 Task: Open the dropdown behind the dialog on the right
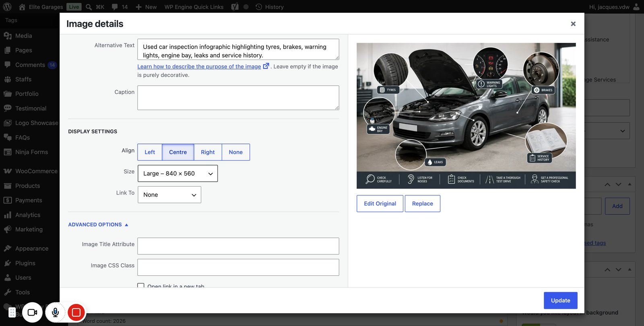tap(607, 131)
